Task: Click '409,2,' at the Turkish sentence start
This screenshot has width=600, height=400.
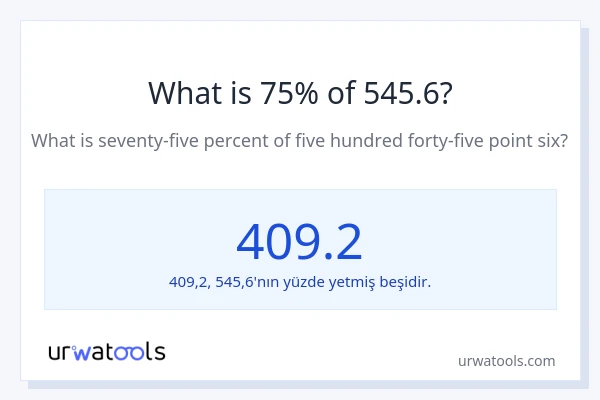Action: 189,282
